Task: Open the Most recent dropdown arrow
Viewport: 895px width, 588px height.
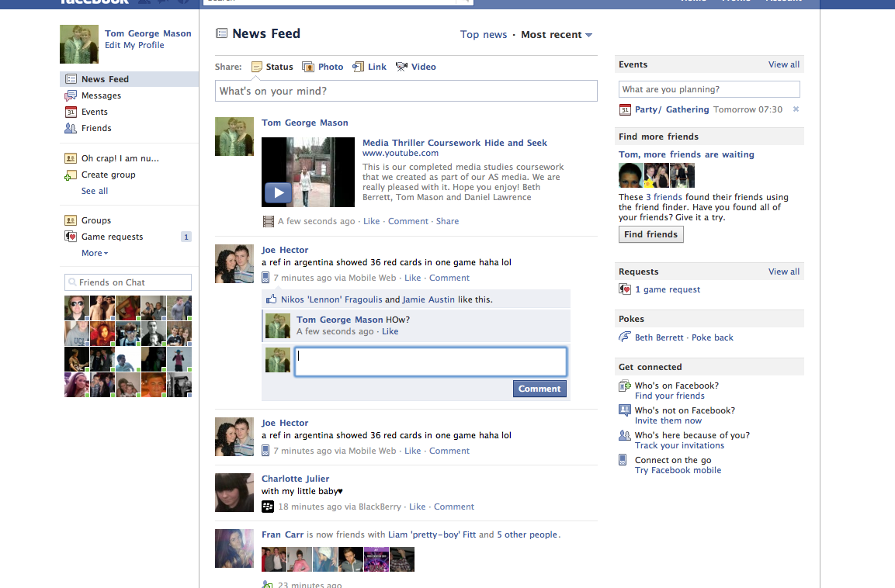Action: (x=588, y=36)
